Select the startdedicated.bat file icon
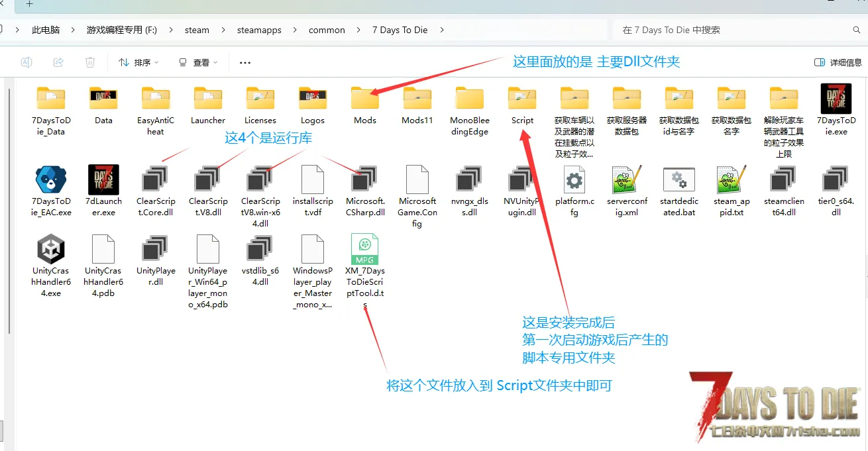Screen dimensions: 868x451 pyautogui.click(x=678, y=179)
